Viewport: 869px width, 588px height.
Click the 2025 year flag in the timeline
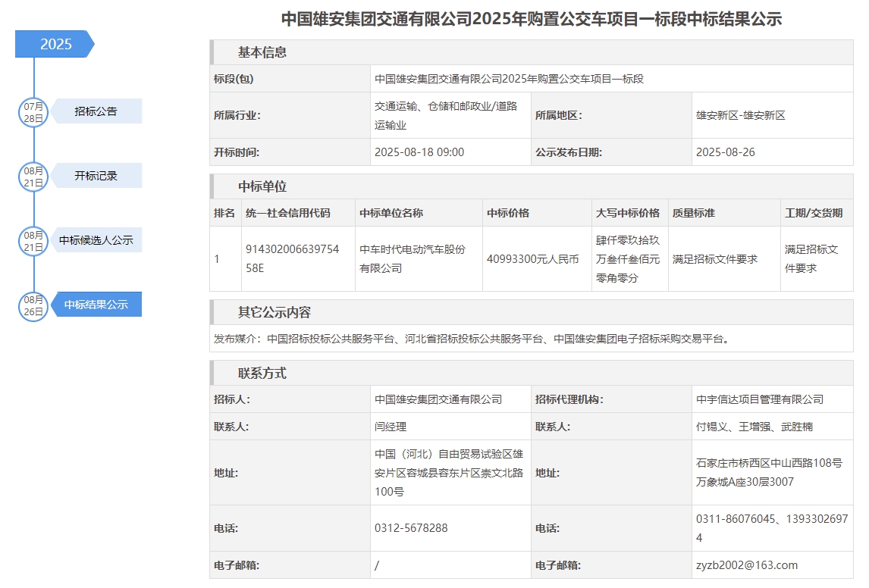[x=55, y=44]
